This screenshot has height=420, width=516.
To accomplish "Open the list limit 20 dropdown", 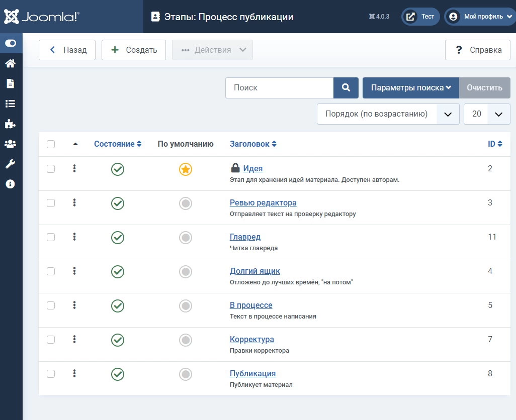I will pos(487,114).
